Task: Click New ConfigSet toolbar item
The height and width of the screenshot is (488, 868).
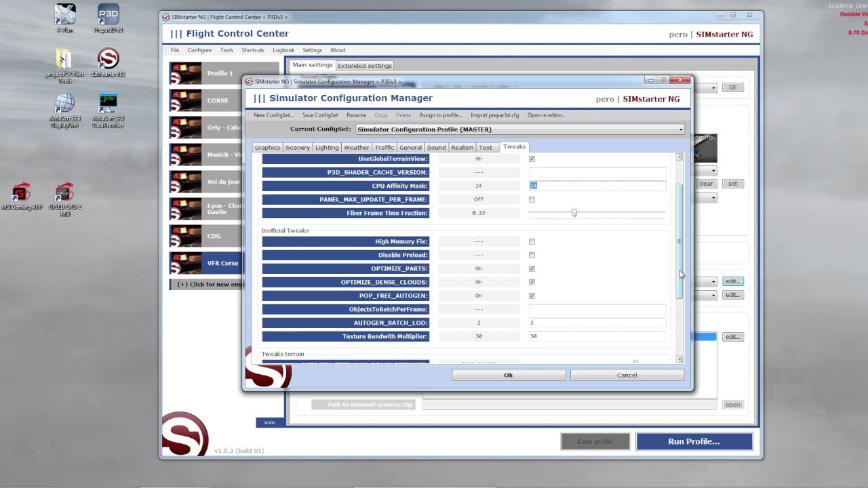Action: [x=274, y=115]
